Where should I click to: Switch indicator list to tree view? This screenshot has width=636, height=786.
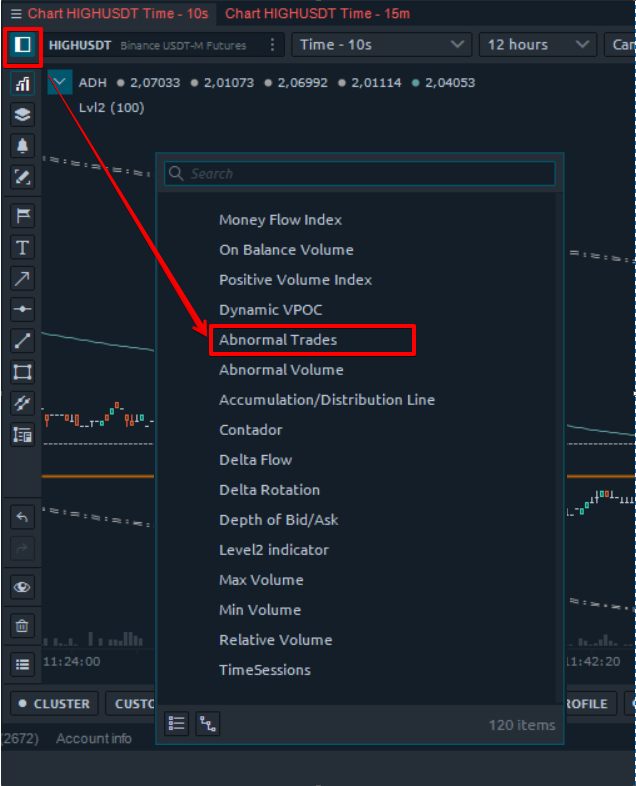pyautogui.click(x=208, y=724)
